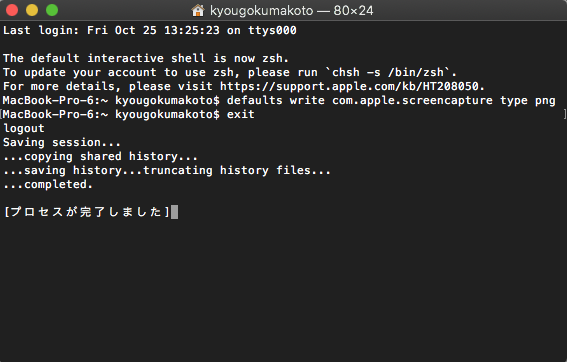
Task: Click the right bracket mark on exit line
Action: [565, 114]
